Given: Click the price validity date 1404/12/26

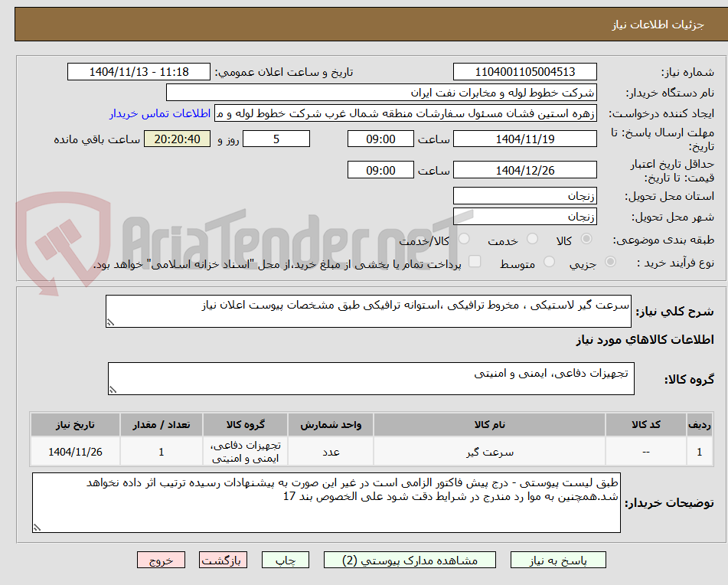Looking at the screenshot, I should 524,170.
